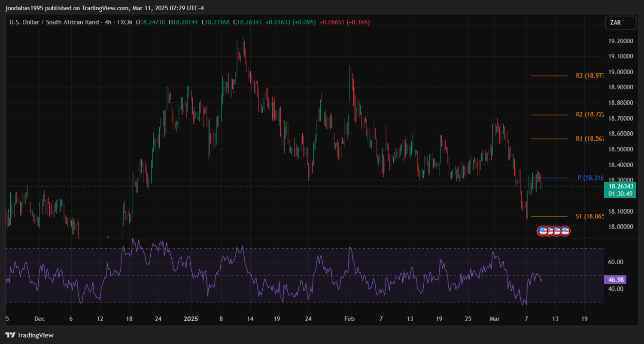This screenshot has width=644, height=344.
Task: Click the 60.00 level on the RSI scale
Action: click(x=616, y=262)
